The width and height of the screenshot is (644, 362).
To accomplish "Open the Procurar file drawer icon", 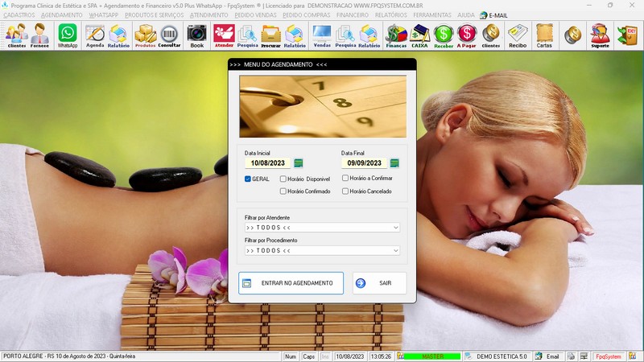I will coord(271,35).
